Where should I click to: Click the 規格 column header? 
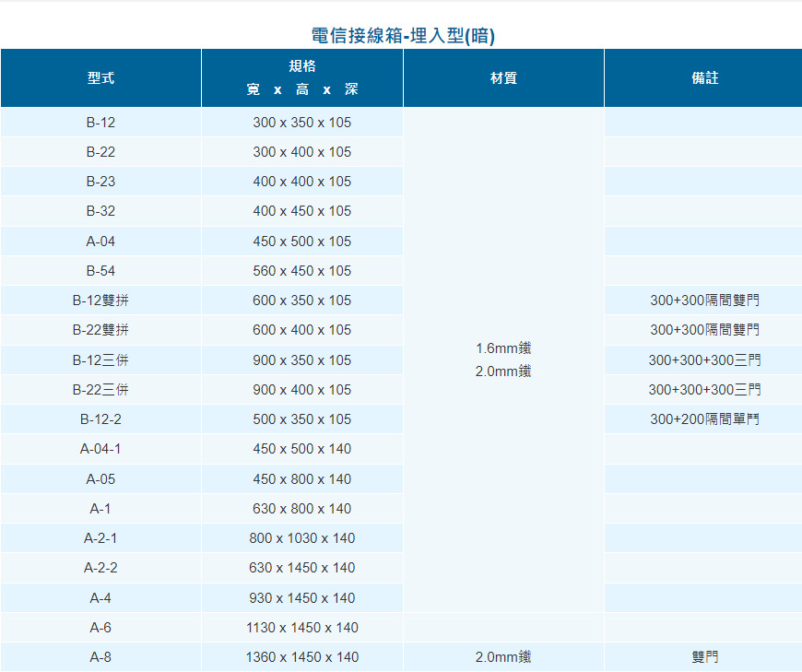click(x=301, y=66)
